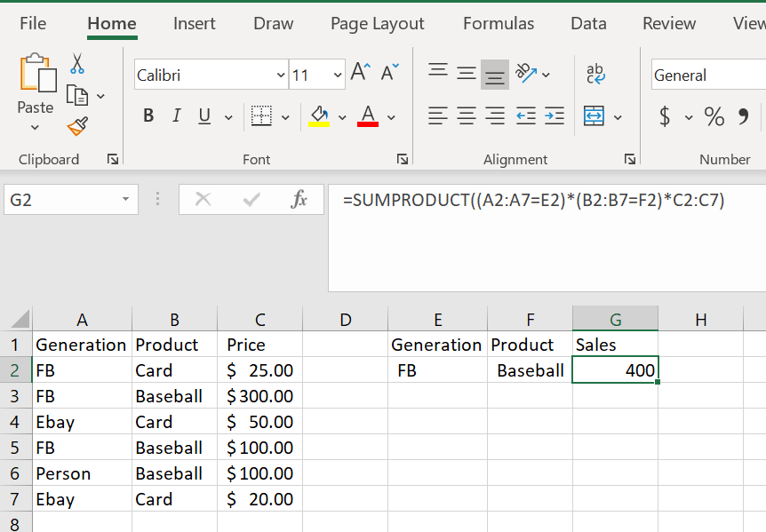Toggle Underline formatting

(204, 115)
